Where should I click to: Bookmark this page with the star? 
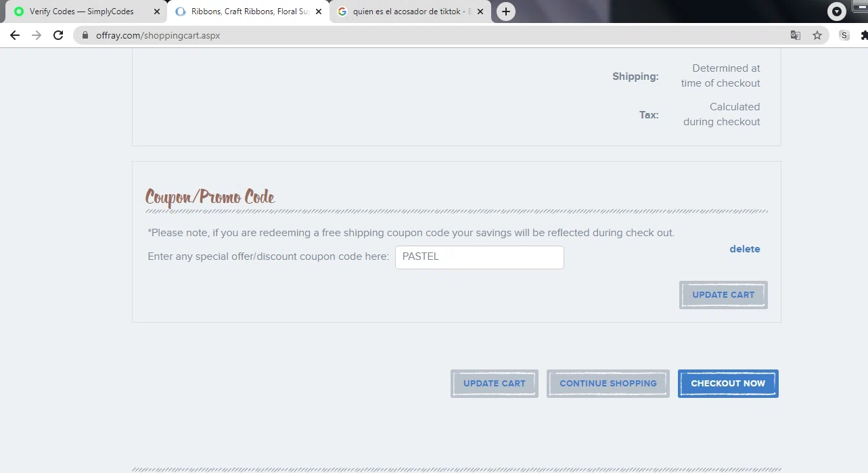[x=817, y=35]
